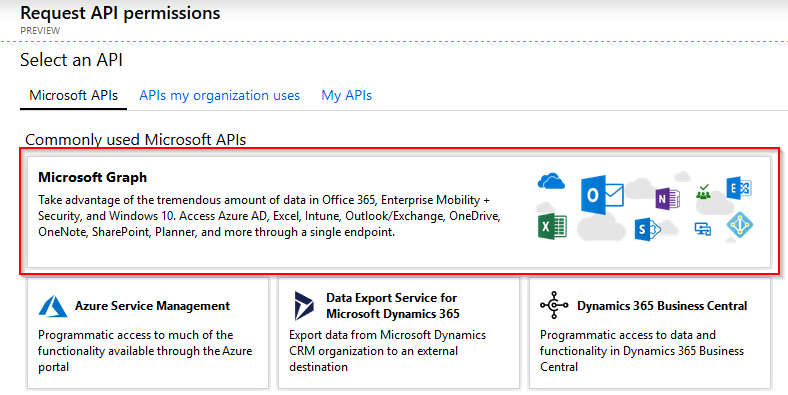Click 'Programmatic access to data and functionality' description

coord(642,351)
